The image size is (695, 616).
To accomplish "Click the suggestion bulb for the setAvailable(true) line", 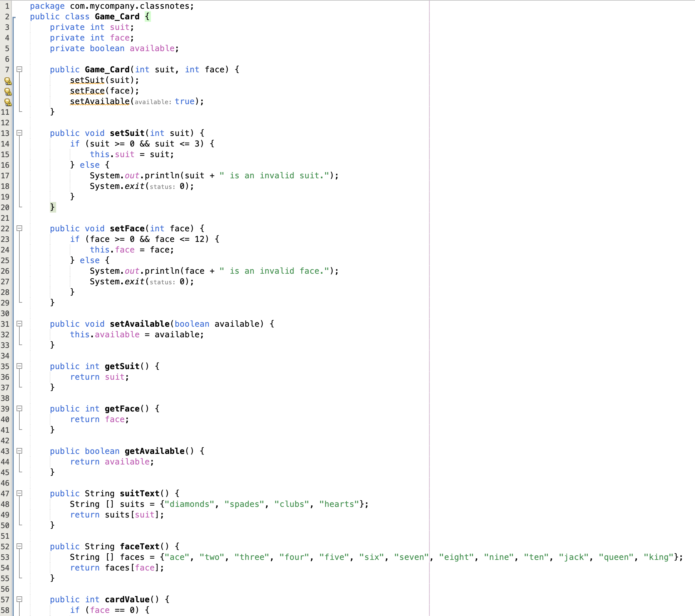I will coord(8,102).
